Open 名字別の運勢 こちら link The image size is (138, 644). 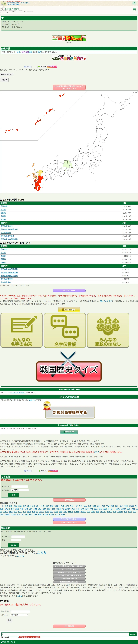(21, 556)
